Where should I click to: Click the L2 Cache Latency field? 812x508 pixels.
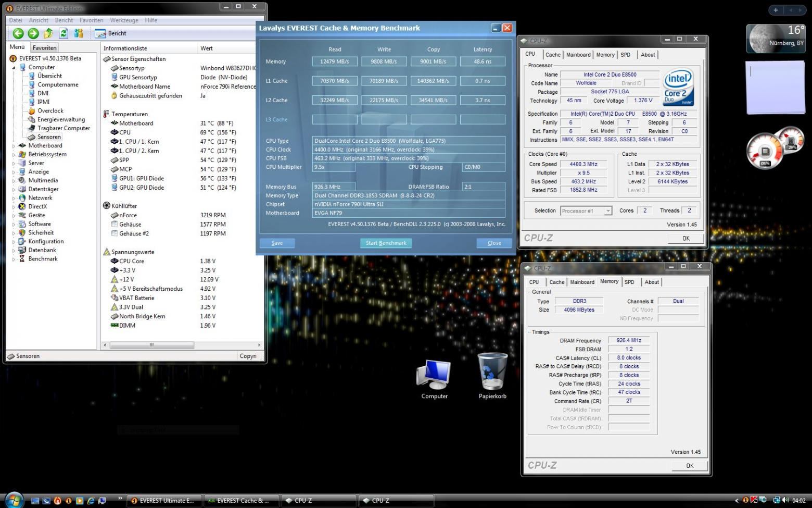pos(483,100)
